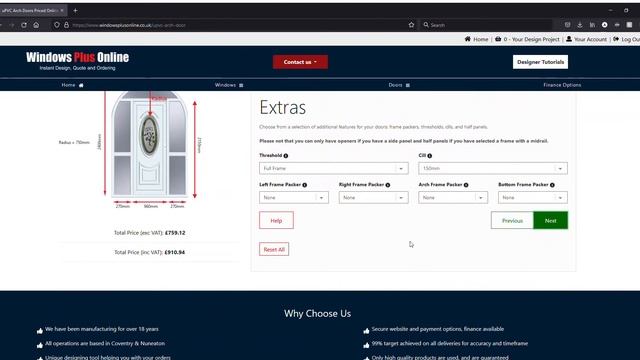Click the Doors menu list icon
Image resolution: width=640 pixels, height=360 pixels.
click(408, 85)
